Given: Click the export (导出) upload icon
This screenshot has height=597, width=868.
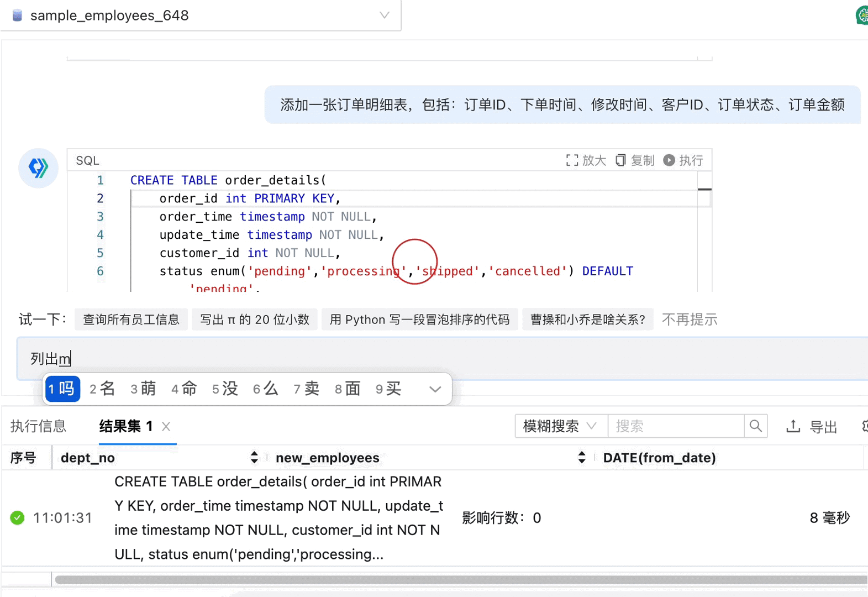Looking at the screenshot, I should (x=793, y=426).
